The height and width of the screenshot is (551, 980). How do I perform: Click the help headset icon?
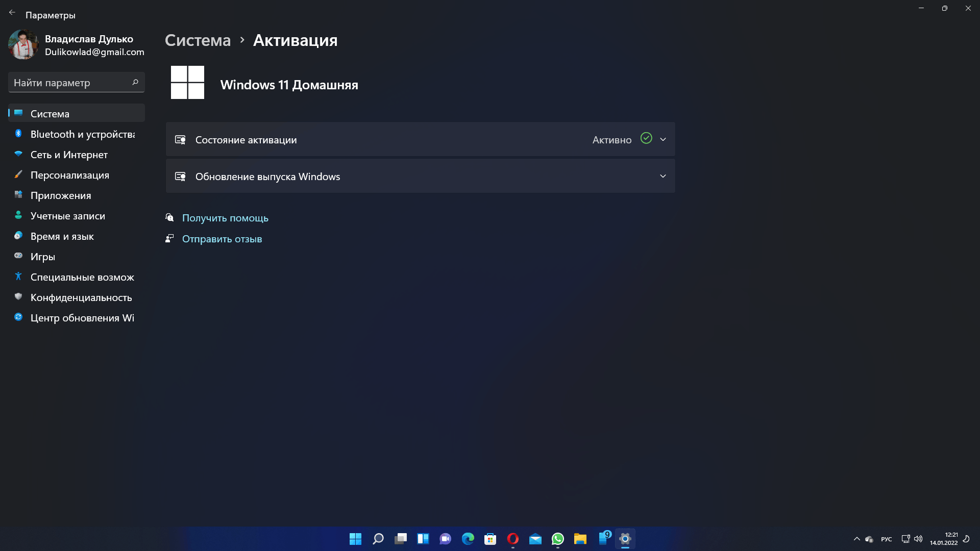pyautogui.click(x=169, y=217)
